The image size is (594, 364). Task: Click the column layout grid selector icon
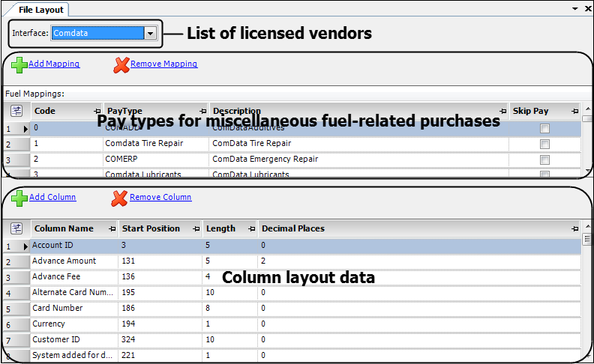coord(16,229)
